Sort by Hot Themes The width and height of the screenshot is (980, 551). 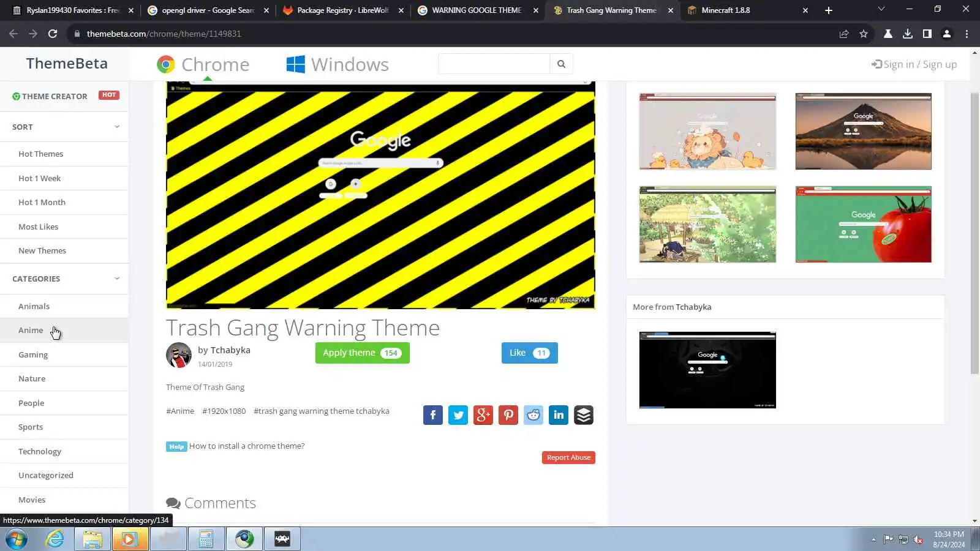(x=40, y=154)
